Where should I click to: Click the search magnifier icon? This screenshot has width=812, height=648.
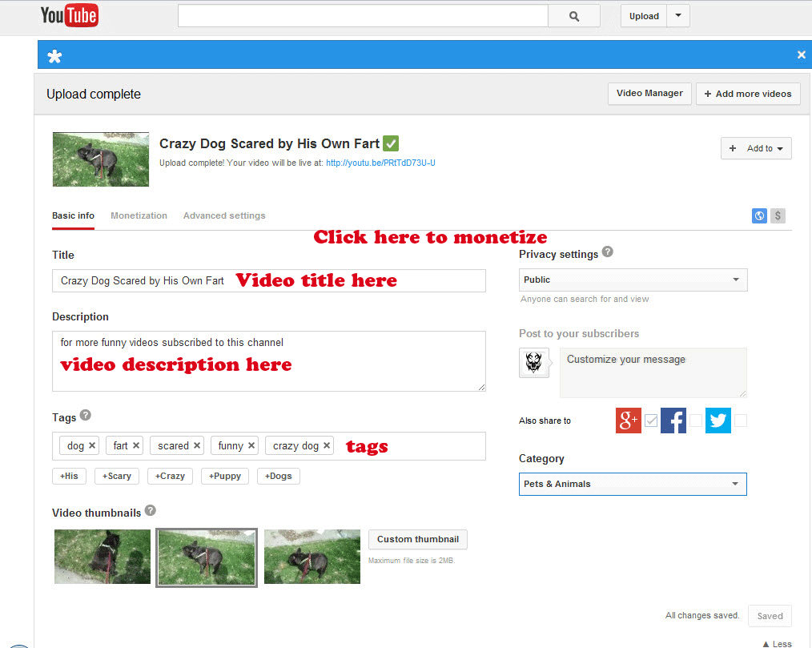click(x=573, y=15)
